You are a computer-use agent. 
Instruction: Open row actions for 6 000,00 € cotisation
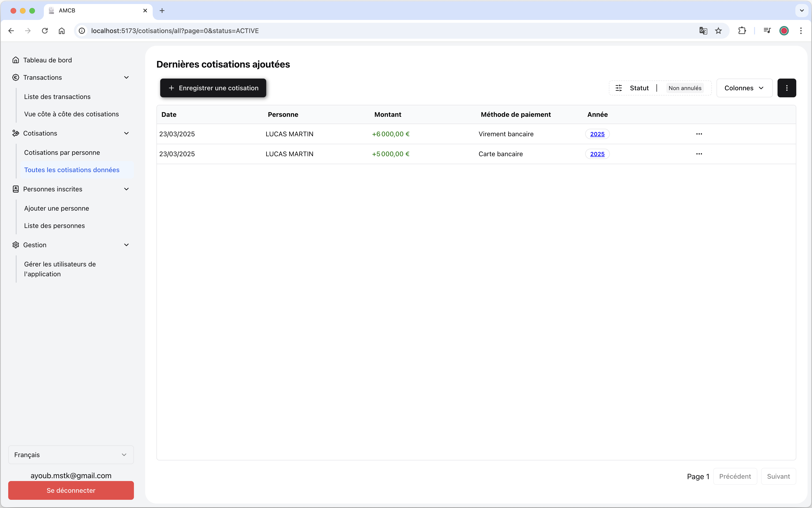pos(699,134)
